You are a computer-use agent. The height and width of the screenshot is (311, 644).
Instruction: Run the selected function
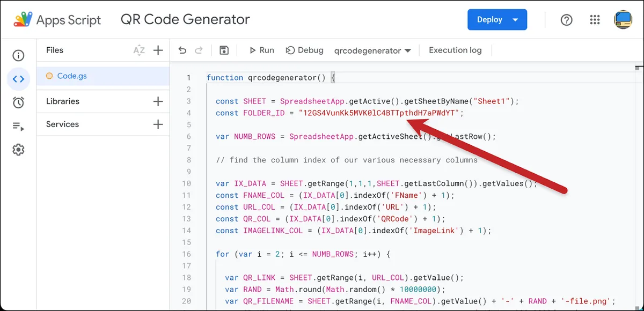tap(261, 50)
